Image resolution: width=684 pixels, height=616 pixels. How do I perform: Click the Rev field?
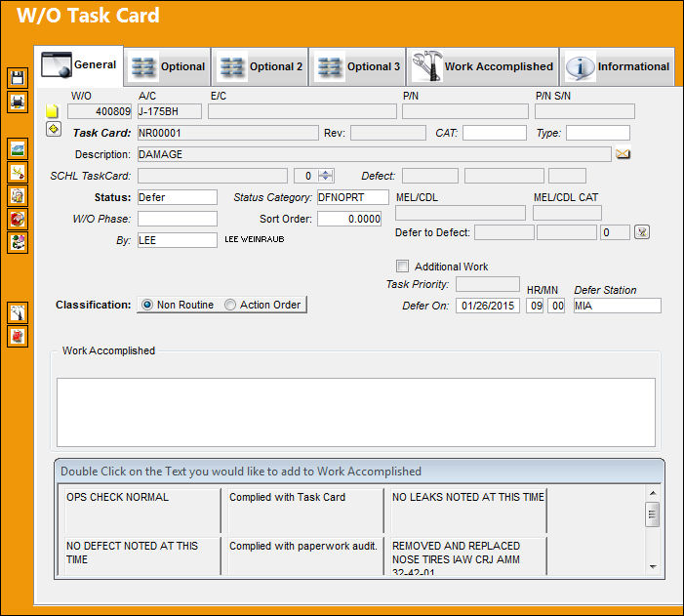tap(388, 133)
